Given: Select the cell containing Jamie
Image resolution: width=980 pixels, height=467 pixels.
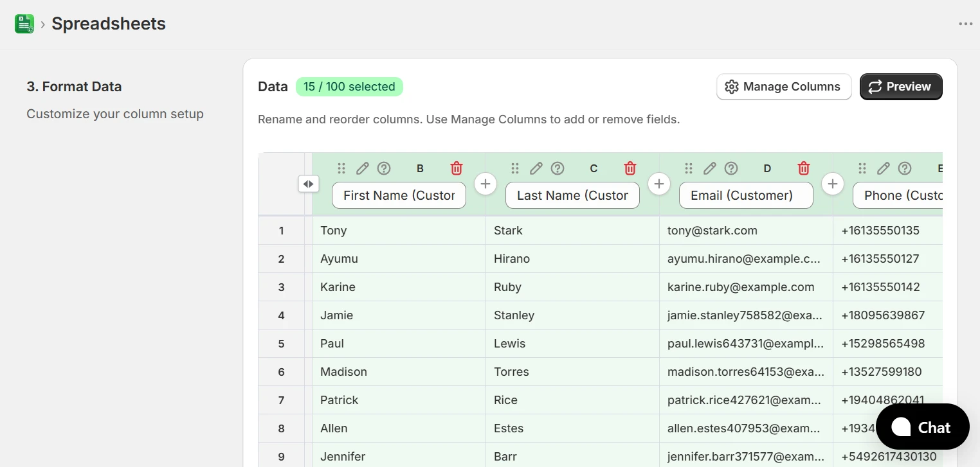Looking at the screenshot, I should [x=399, y=315].
